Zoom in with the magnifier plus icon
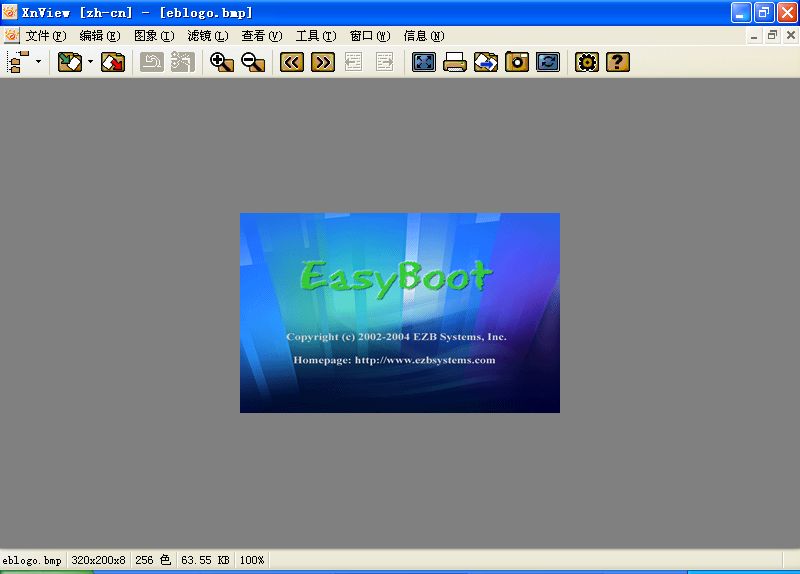Viewport: 800px width, 574px height. [x=222, y=62]
